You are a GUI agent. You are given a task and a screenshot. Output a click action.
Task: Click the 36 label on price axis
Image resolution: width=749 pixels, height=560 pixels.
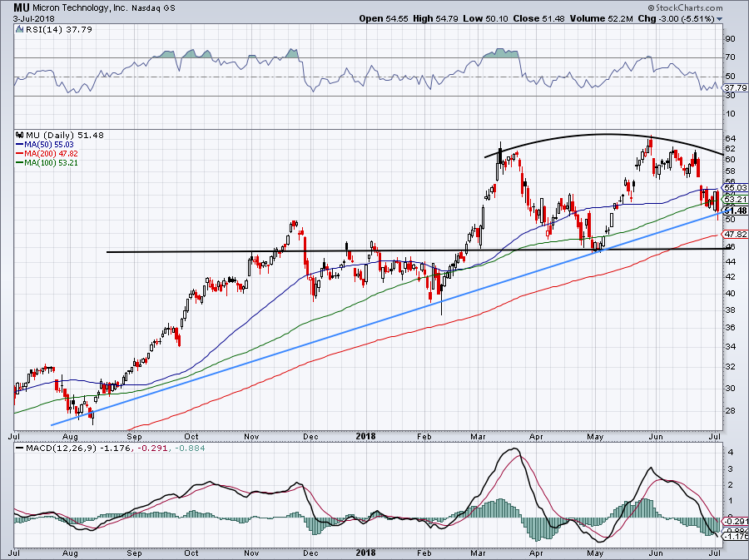(730, 328)
